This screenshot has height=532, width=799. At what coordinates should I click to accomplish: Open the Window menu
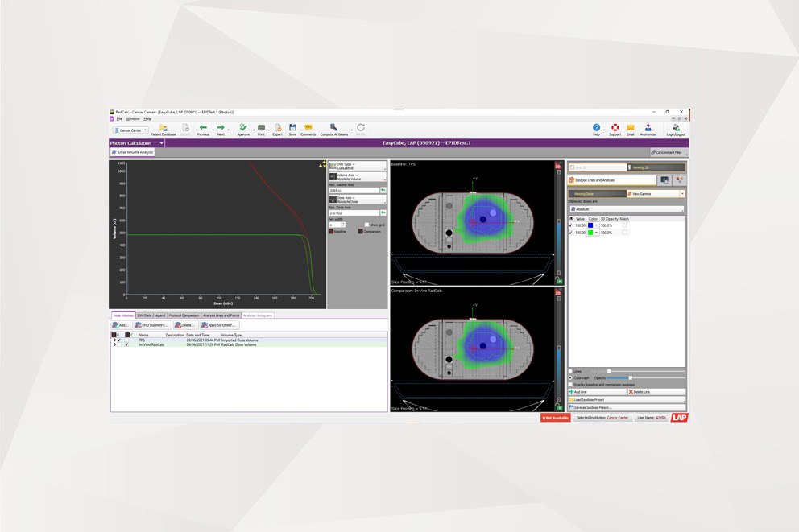point(133,118)
